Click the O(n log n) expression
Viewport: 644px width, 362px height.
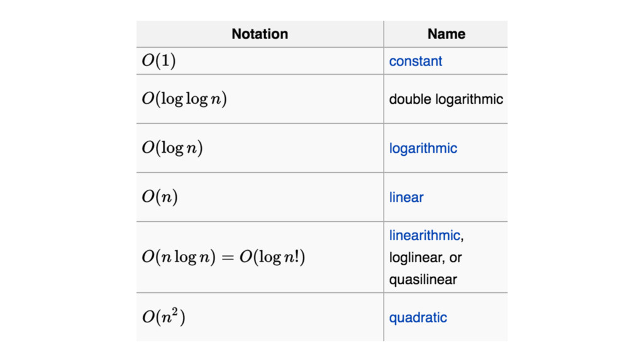click(179, 258)
